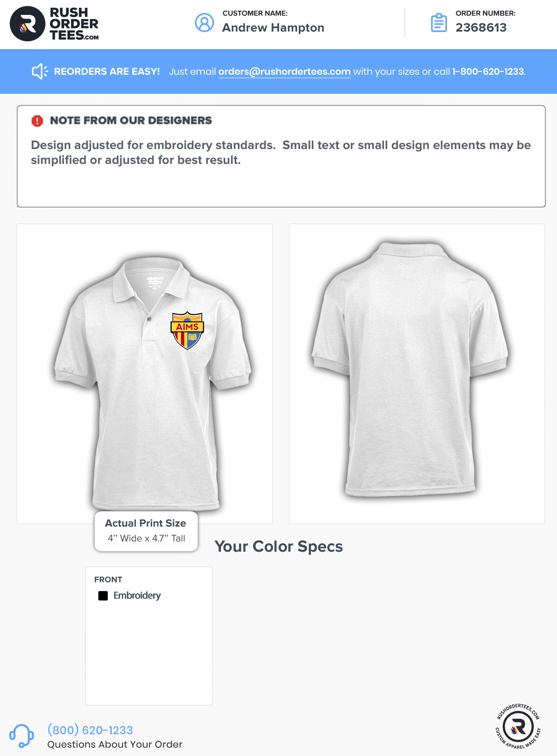Click the circular Custom Apparel badge
557x756 pixels.
pos(518,726)
